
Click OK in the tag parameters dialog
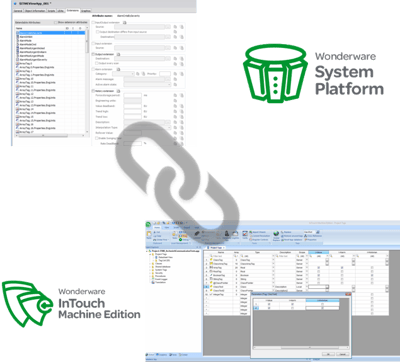(328, 354)
